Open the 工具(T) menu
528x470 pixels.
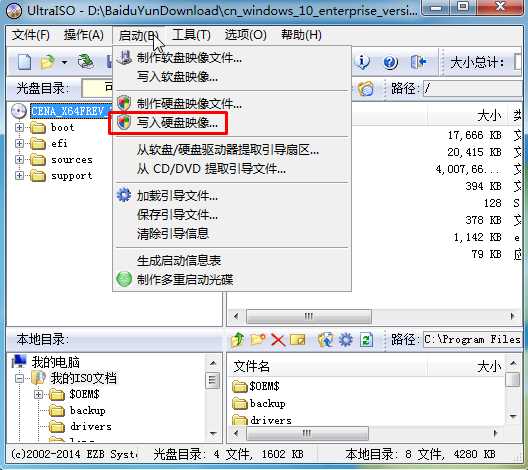(x=191, y=35)
